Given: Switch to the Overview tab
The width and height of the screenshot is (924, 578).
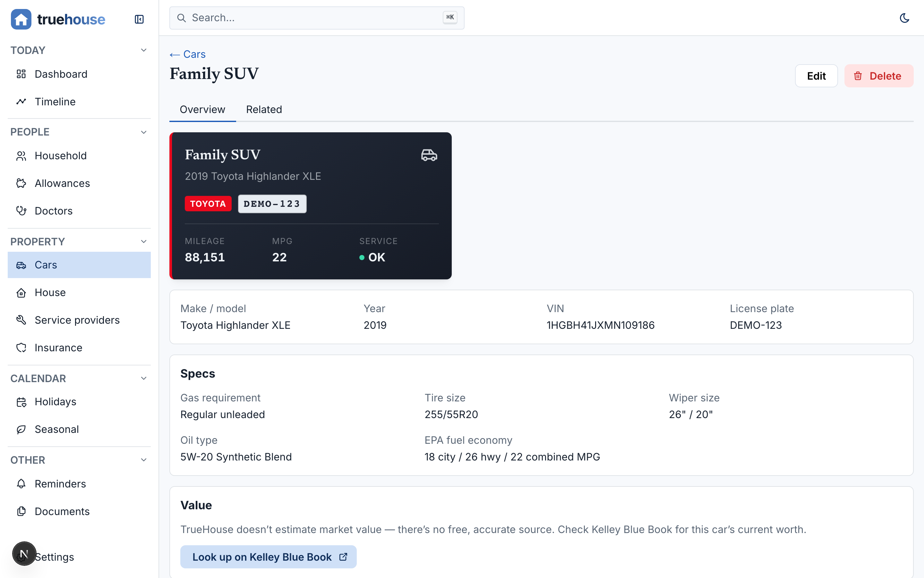Looking at the screenshot, I should coord(202,109).
